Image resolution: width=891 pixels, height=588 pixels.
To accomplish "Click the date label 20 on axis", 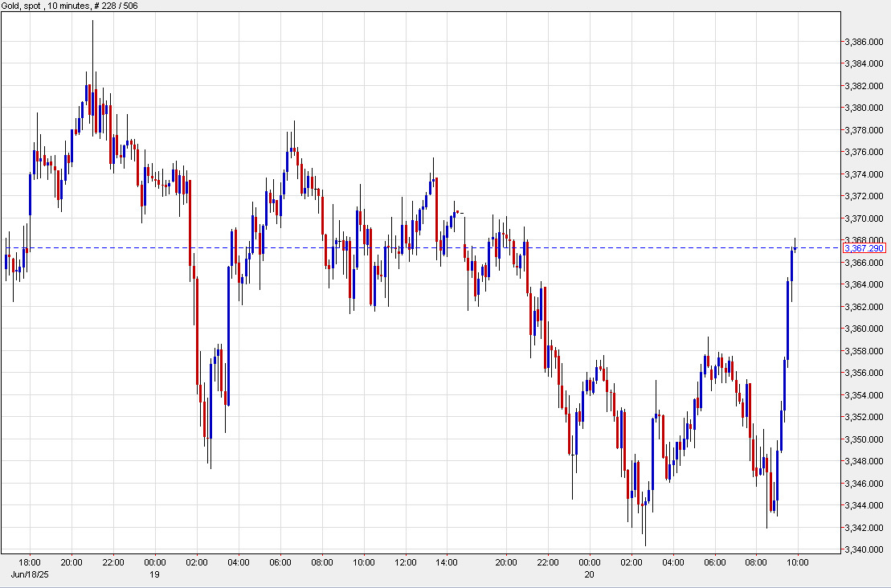I will [590, 574].
